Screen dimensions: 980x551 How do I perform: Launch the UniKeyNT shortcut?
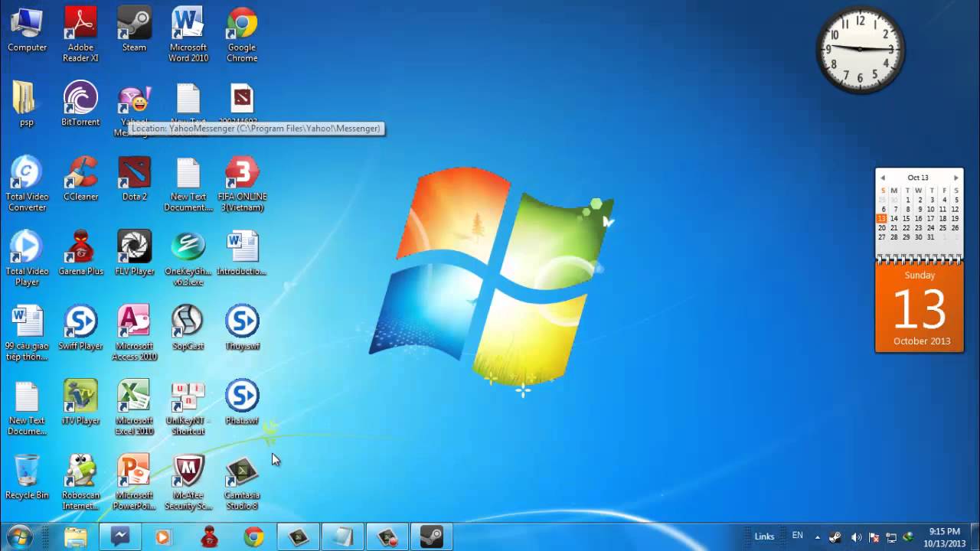point(188,408)
